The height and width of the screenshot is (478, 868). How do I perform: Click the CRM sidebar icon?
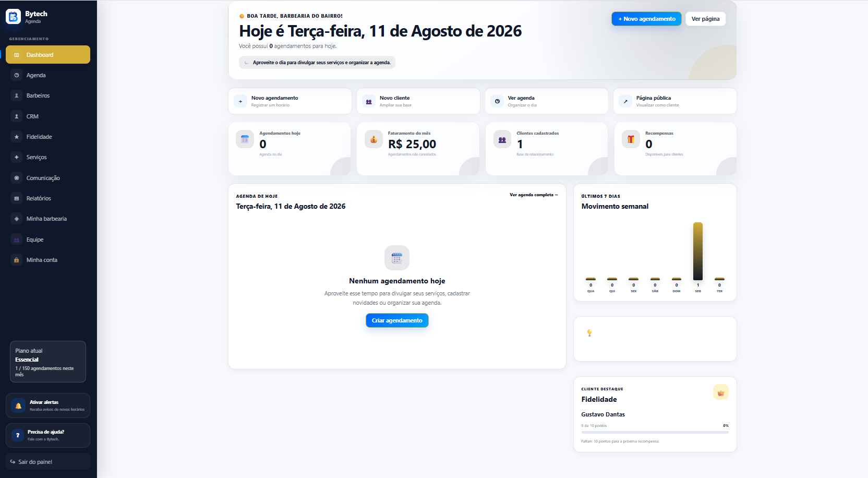(x=17, y=116)
